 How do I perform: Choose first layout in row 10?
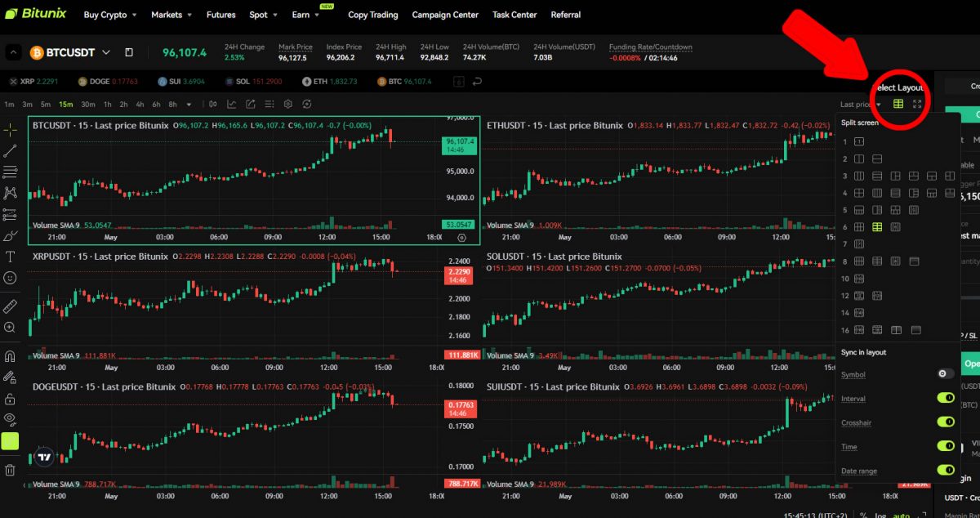859,279
